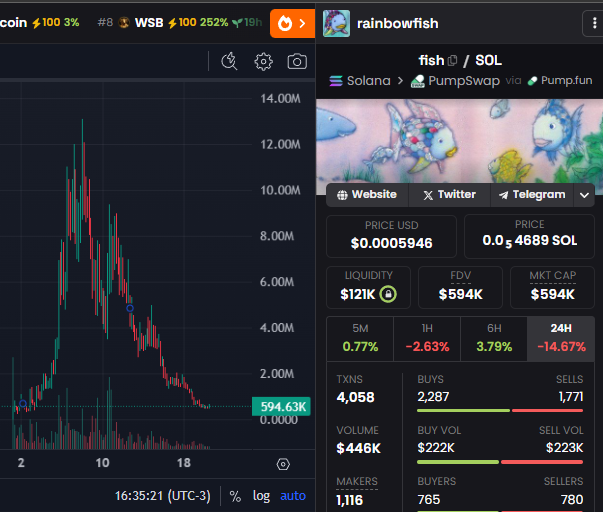Image resolution: width=603 pixels, height=512 pixels.
Task: Click the 594.63K current price label
Action: coord(281,407)
